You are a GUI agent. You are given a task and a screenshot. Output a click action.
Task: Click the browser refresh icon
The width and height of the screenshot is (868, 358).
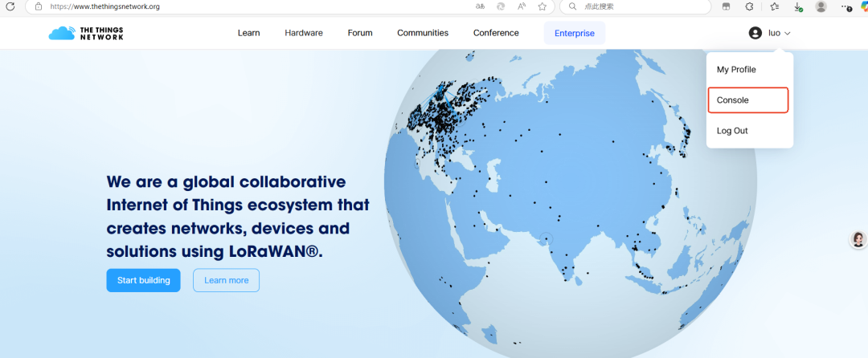pos(10,6)
